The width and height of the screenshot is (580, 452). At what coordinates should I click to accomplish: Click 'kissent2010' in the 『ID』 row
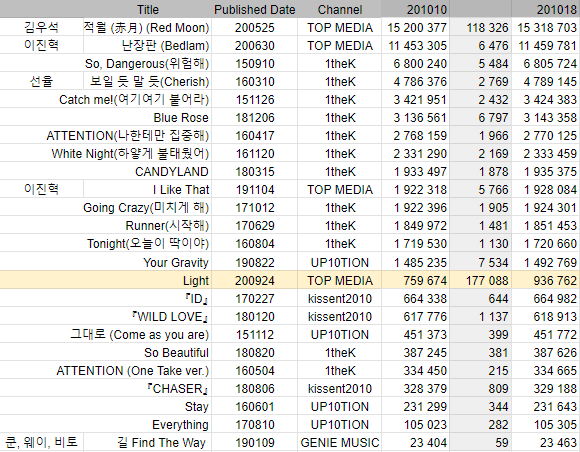pos(340,298)
